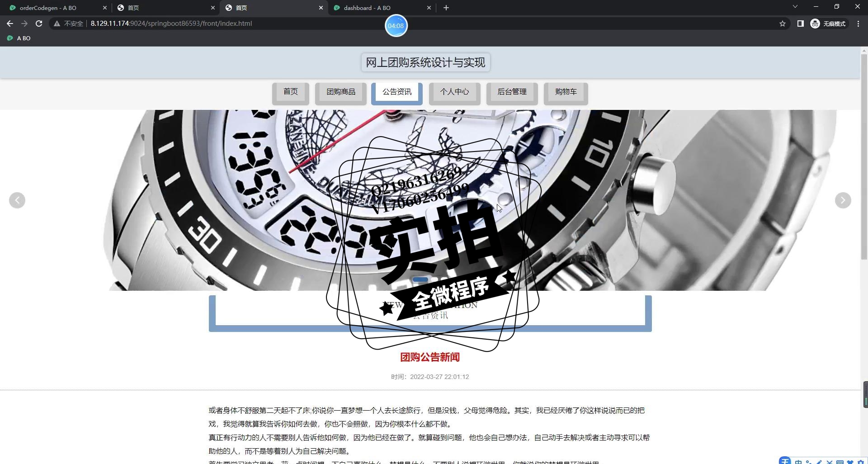
Task: Click the not-secure warning icon
Action: (x=57, y=24)
